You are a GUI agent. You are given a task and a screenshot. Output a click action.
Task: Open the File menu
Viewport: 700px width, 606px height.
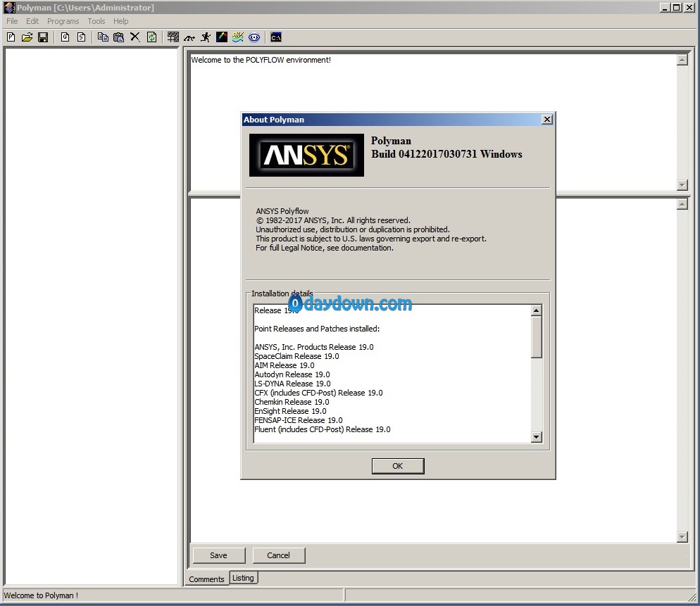12,21
